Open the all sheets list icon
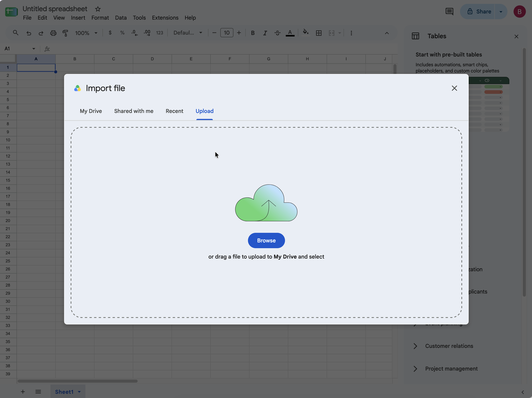The image size is (532, 398). 38,392
